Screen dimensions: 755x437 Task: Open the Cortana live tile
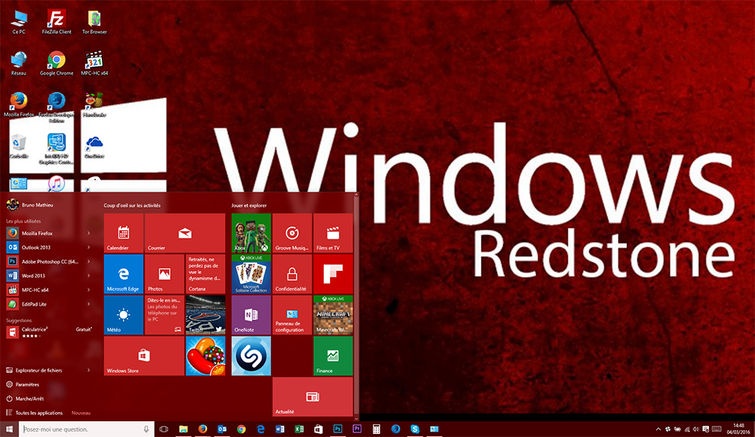coord(206,274)
